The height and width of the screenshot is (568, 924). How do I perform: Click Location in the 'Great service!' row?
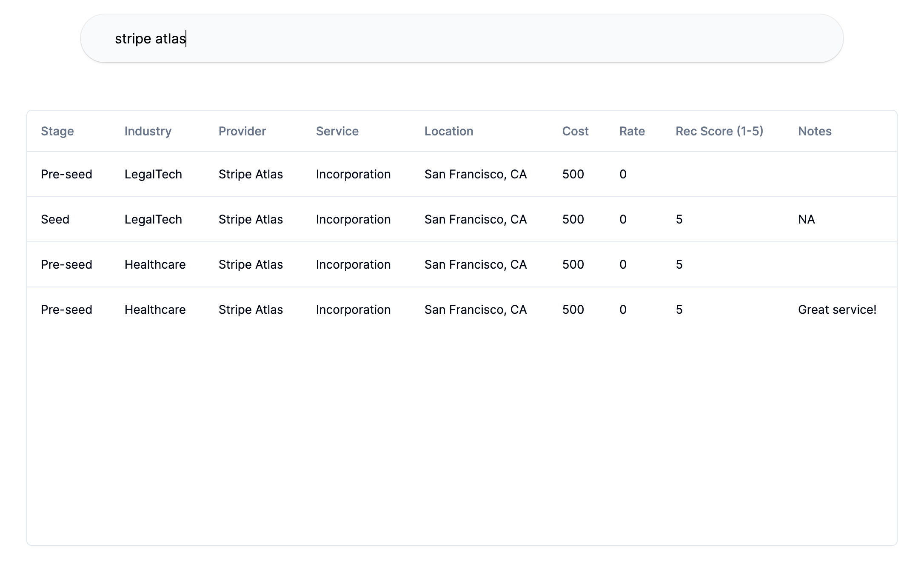coord(476,310)
